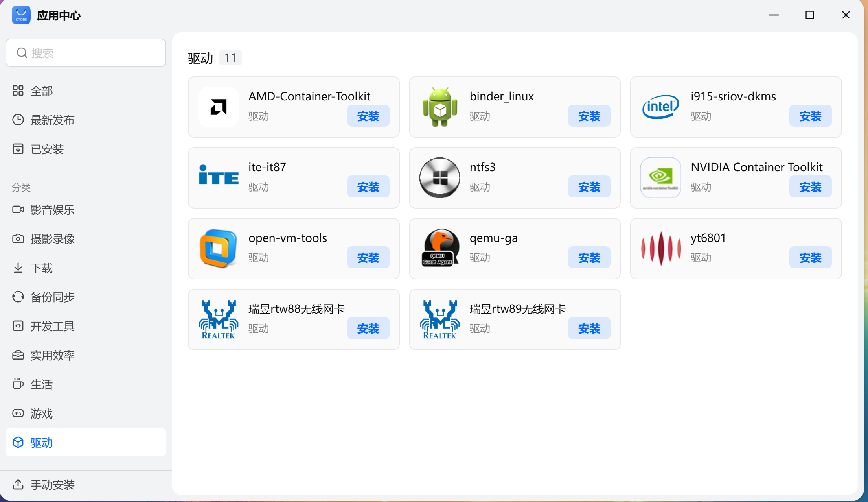Open the 全部 category

[86, 91]
